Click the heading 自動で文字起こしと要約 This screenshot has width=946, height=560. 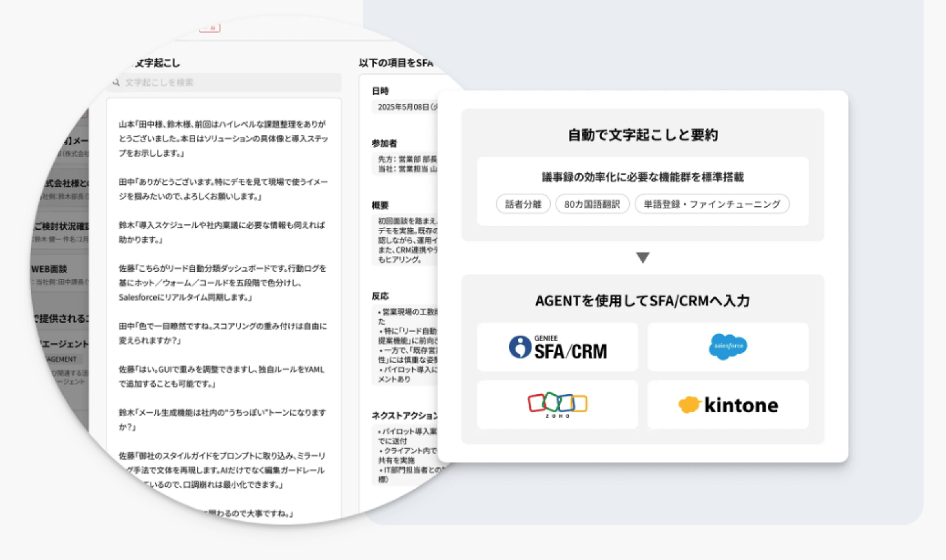(x=643, y=135)
